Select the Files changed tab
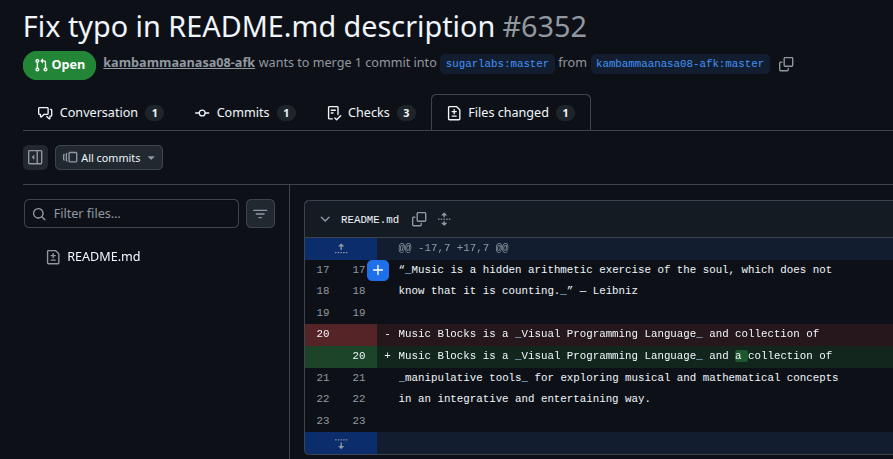The image size is (893, 459). point(511,113)
